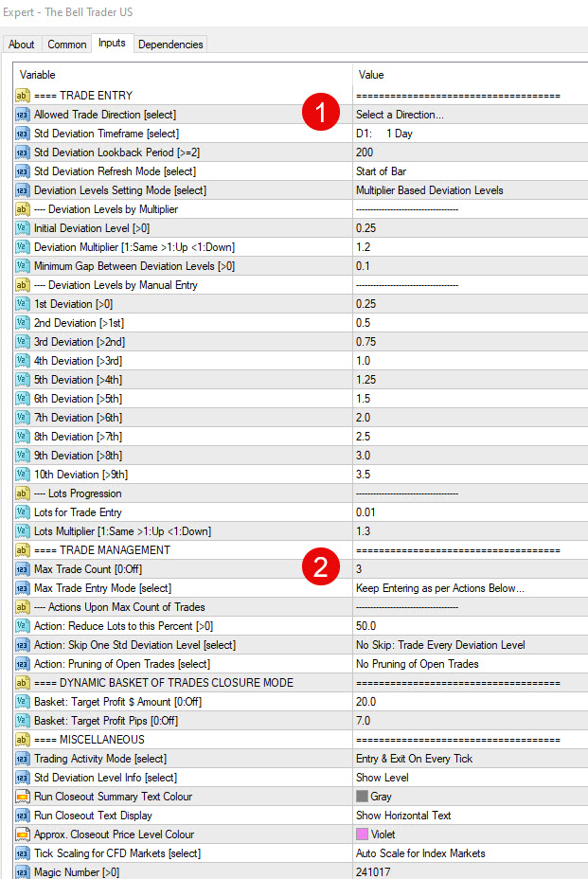Click icon beside Basket: Target Profit $ Amount
The image size is (588, 879).
[x=22, y=702]
